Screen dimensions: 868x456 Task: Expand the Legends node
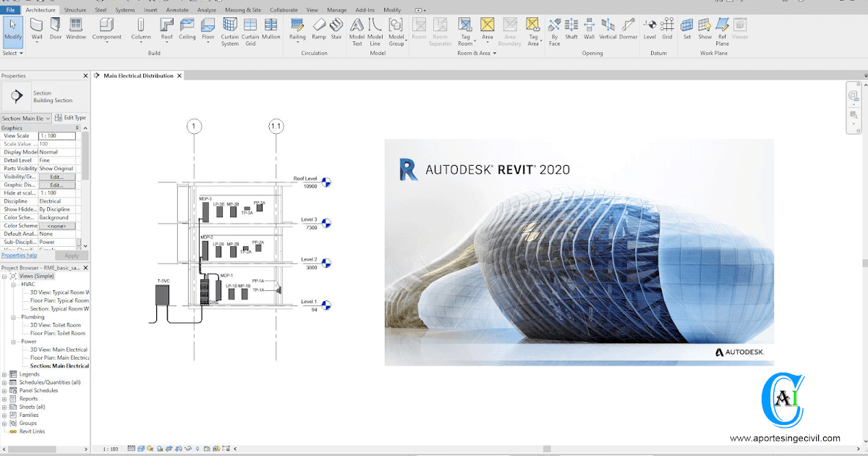(4, 374)
